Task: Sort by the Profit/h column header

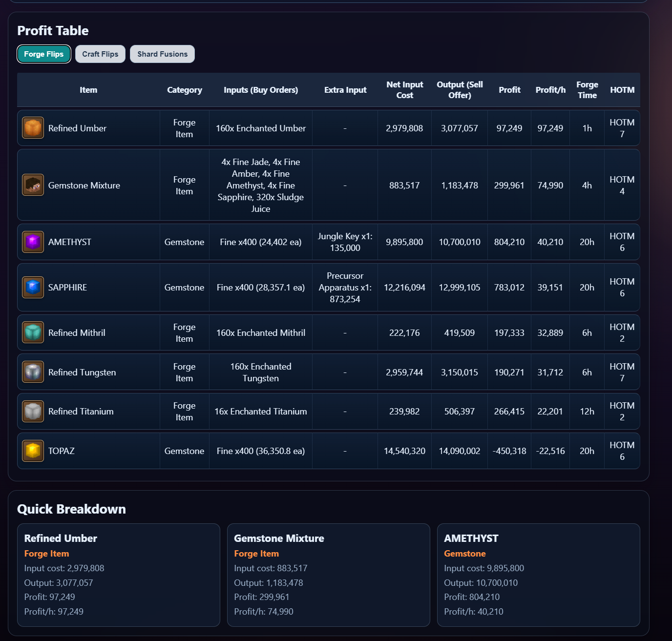Action: pos(550,90)
